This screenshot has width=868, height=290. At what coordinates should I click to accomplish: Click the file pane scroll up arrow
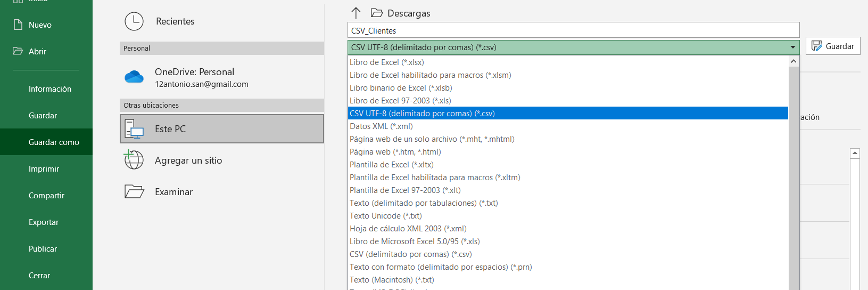[855, 154]
